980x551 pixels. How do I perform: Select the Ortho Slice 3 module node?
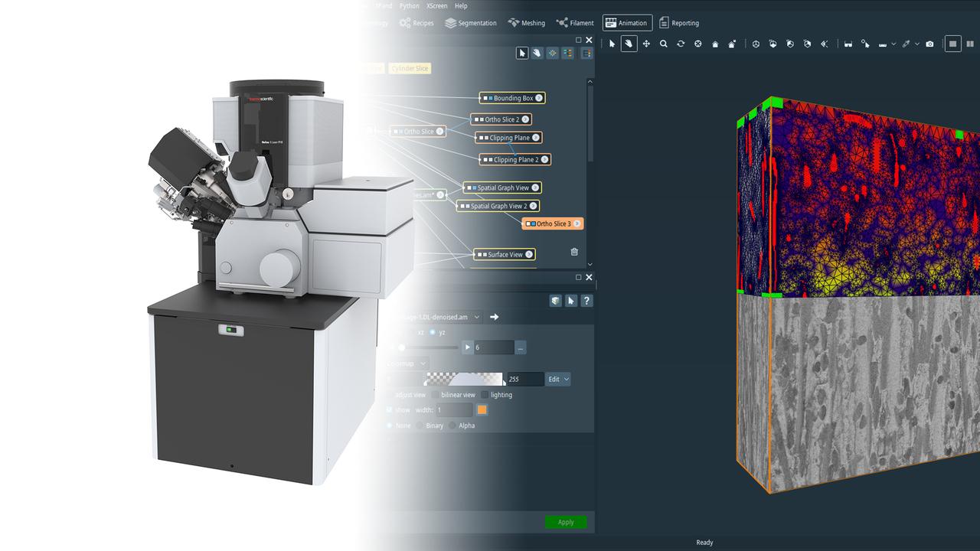pyautogui.click(x=553, y=223)
